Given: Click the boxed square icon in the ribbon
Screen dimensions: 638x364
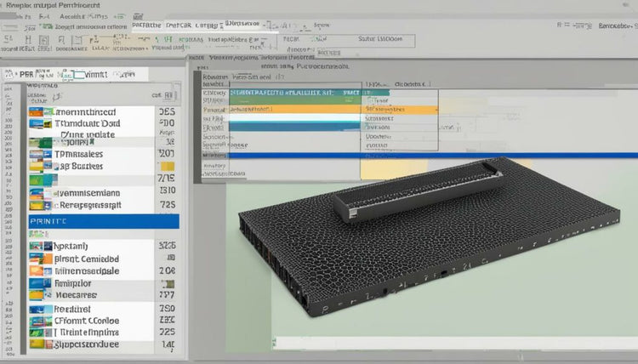Looking at the screenshot, I should tap(44, 40).
